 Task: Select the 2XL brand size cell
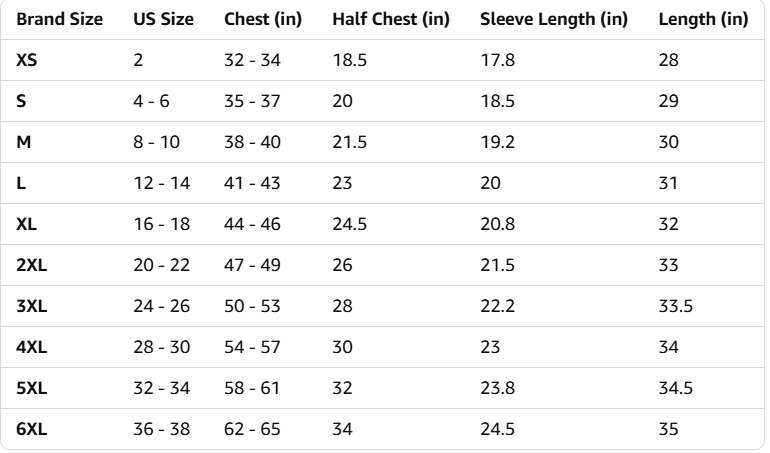(x=32, y=265)
